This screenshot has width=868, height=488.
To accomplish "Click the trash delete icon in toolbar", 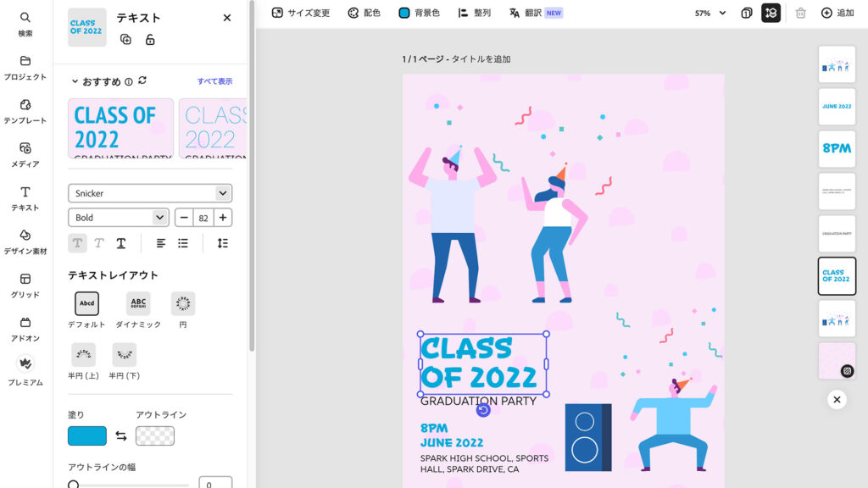I will pyautogui.click(x=801, y=13).
